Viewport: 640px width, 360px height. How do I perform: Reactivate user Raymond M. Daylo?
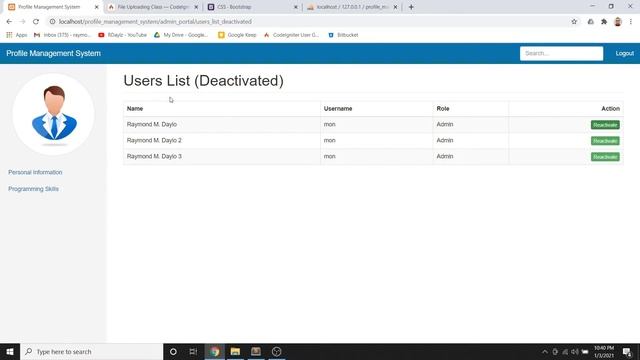point(605,125)
